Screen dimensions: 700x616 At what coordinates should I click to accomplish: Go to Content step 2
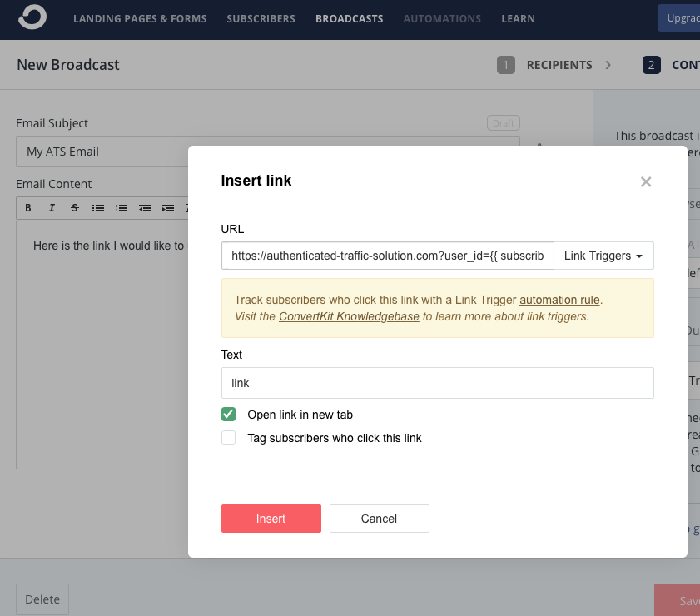[x=671, y=65]
